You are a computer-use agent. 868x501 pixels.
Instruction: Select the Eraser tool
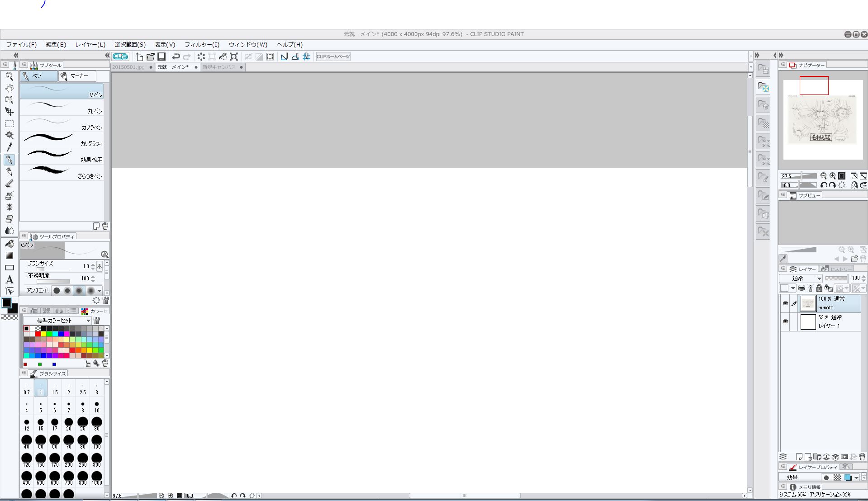[x=9, y=219]
